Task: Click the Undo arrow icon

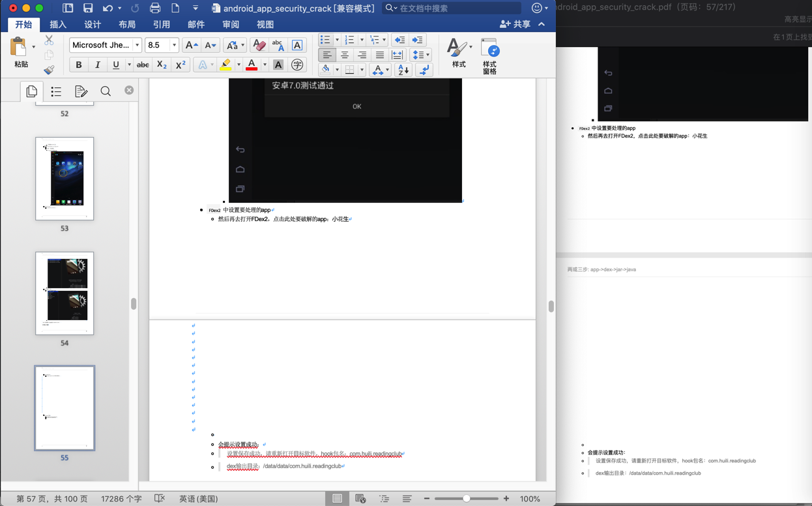Action: pos(108,8)
